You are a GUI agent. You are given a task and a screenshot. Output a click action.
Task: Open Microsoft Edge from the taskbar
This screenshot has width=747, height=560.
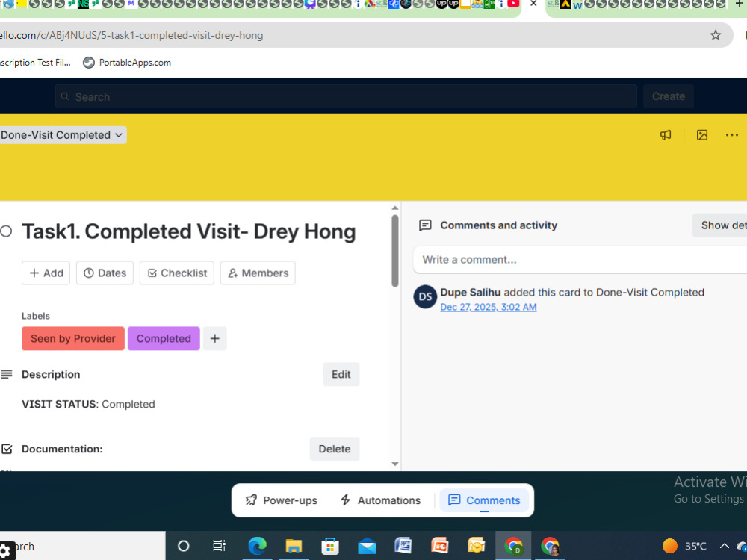click(x=257, y=546)
